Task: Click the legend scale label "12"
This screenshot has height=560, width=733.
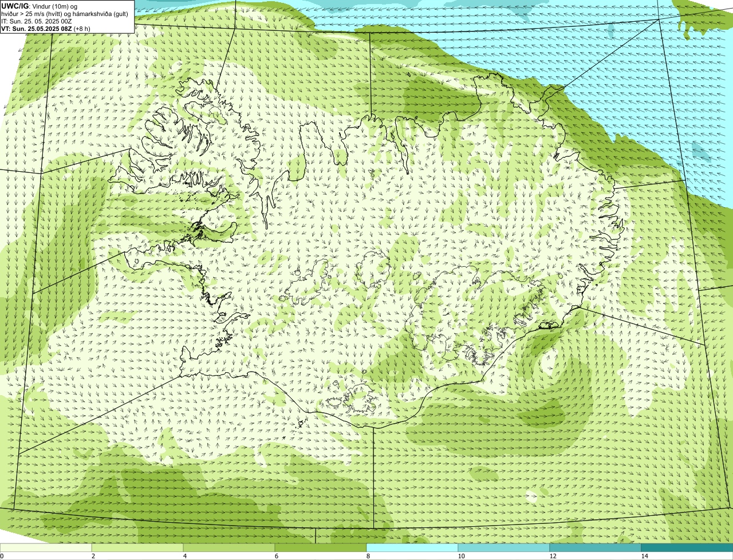Action: 553,556
